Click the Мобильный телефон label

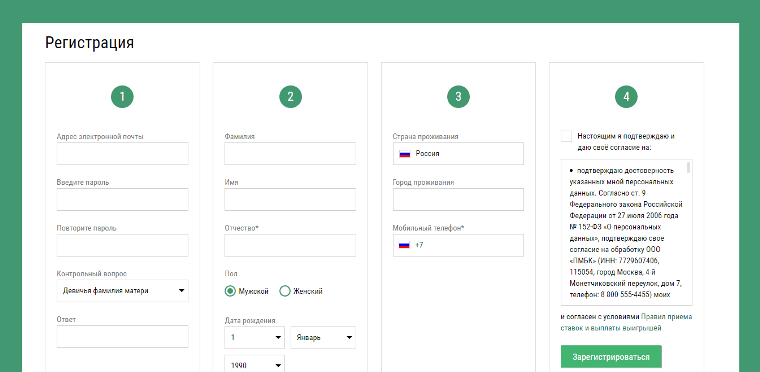click(x=428, y=228)
